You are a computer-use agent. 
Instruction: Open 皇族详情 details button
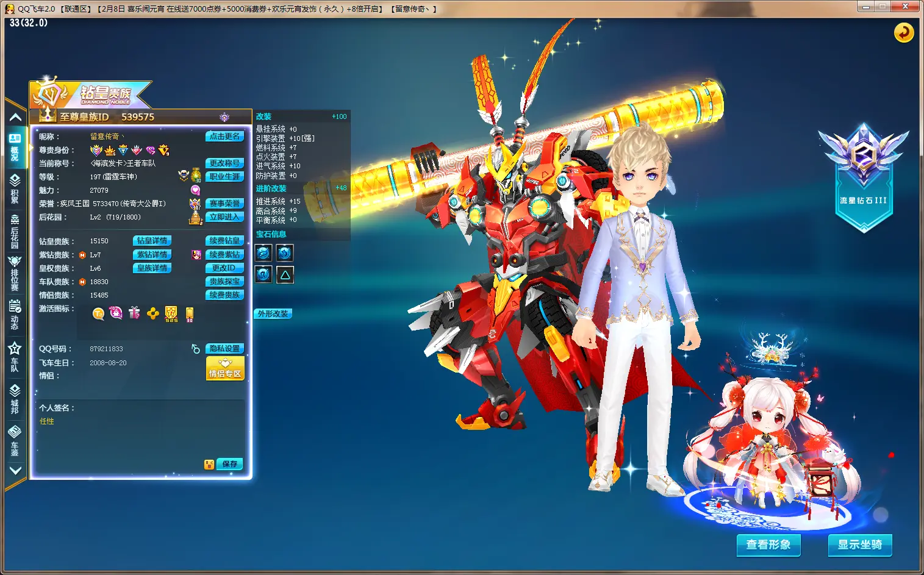(152, 268)
